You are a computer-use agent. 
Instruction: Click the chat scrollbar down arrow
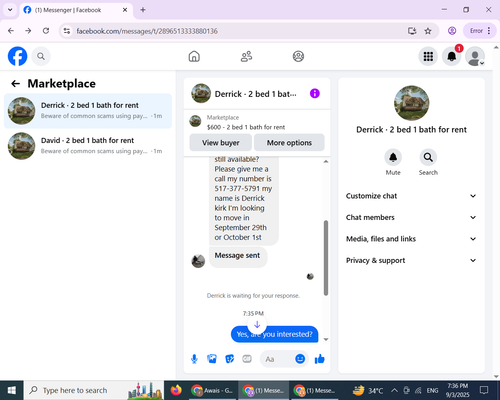326,339
